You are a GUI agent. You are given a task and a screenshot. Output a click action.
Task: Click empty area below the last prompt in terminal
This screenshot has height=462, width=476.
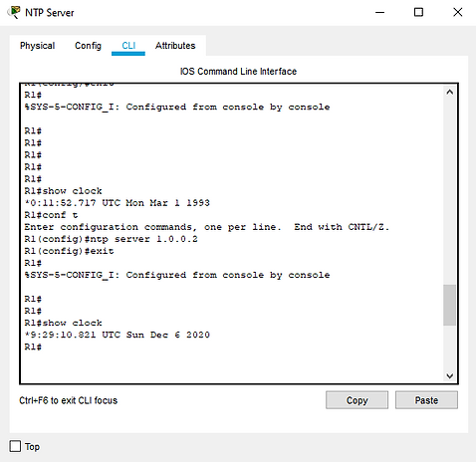pos(232,366)
